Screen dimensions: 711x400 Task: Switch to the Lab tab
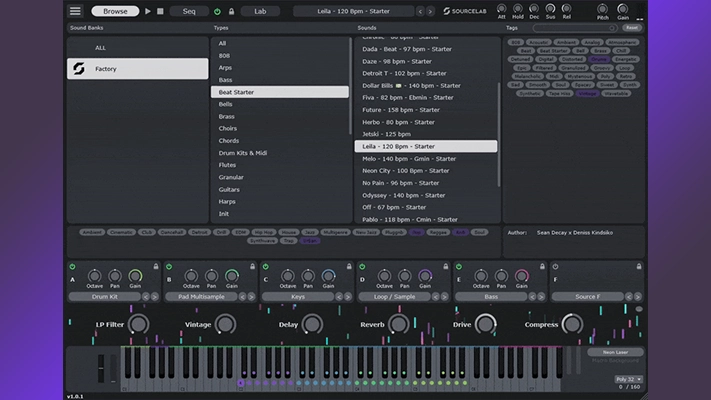coord(260,11)
